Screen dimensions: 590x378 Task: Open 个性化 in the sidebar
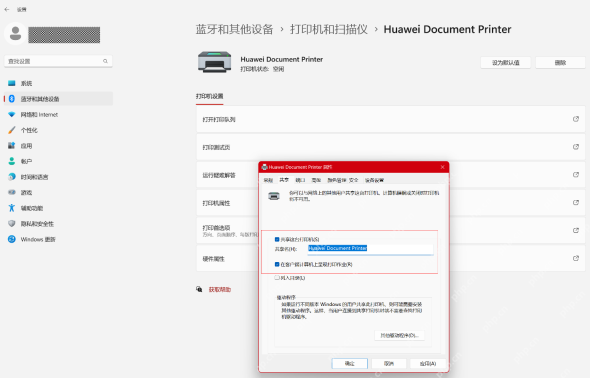point(58,130)
